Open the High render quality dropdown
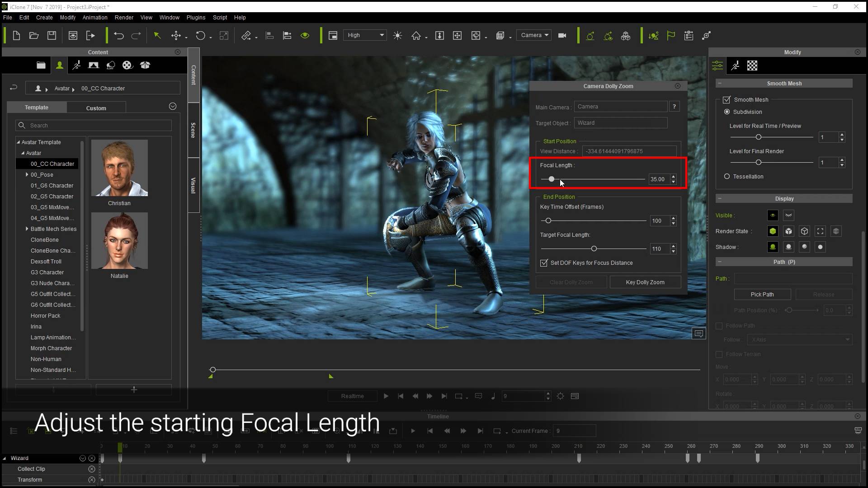Image resolution: width=868 pixels, height=488 pixels. click(365, 35)
